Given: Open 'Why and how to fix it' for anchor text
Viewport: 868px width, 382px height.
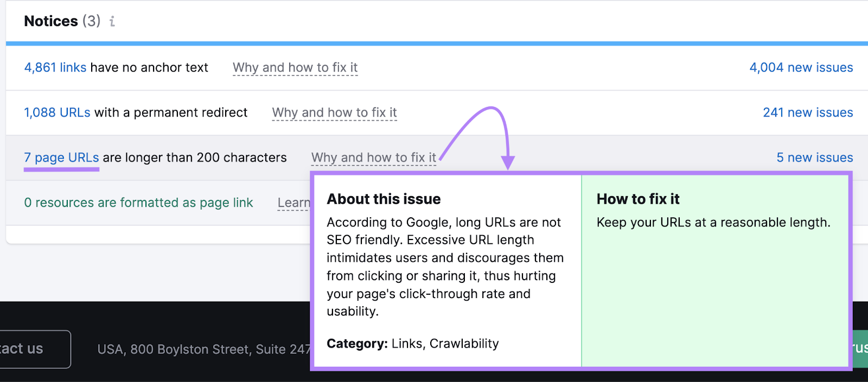Looking at the screenshot, I should pyautogui.click(x=295, y=68).
